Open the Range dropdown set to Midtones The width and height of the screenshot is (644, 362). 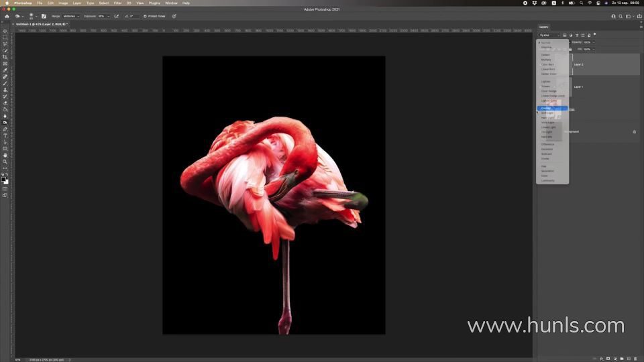[x=70, y=16]
